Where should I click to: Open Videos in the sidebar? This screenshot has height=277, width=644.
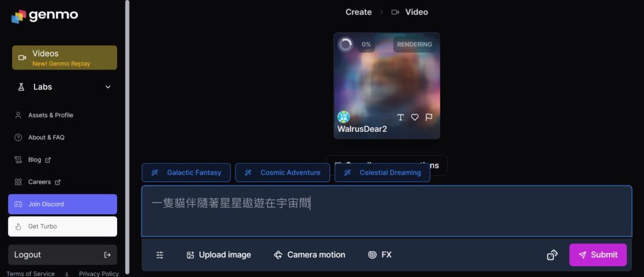[x=64, y=57]
